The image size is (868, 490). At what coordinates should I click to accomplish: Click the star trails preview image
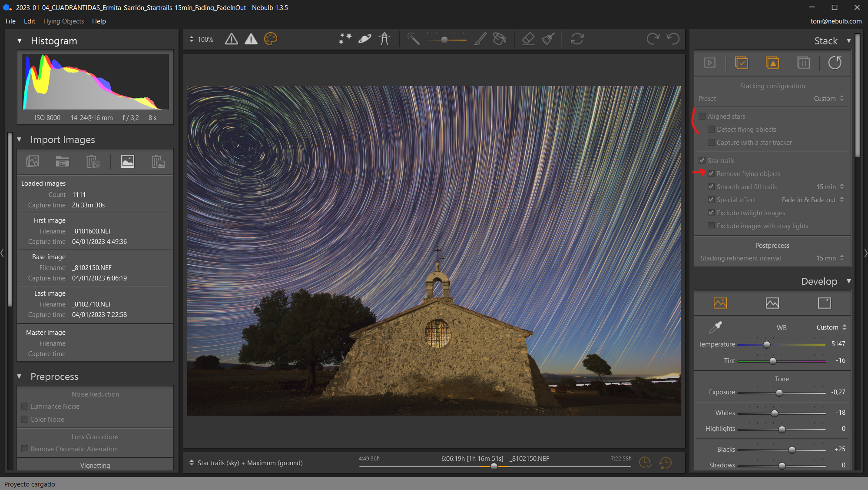pyautogui.click(x=434, y=250)
